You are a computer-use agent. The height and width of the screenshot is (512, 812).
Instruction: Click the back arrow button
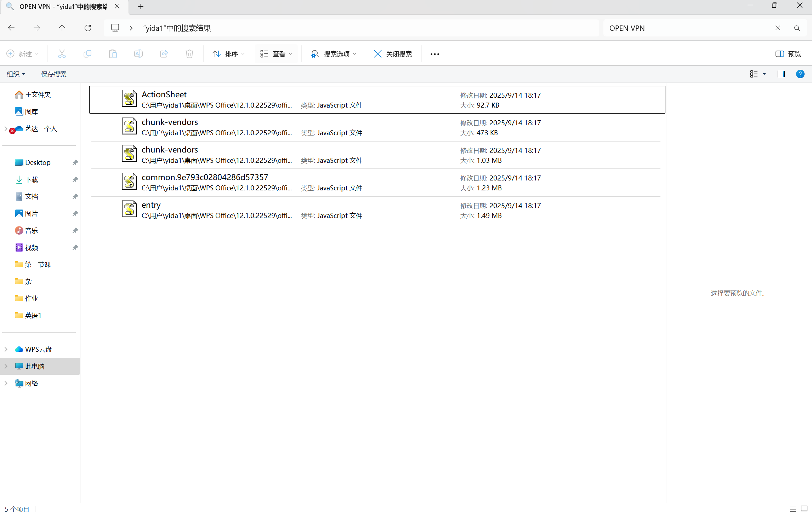pyautogui.click(x=11, y=28)
